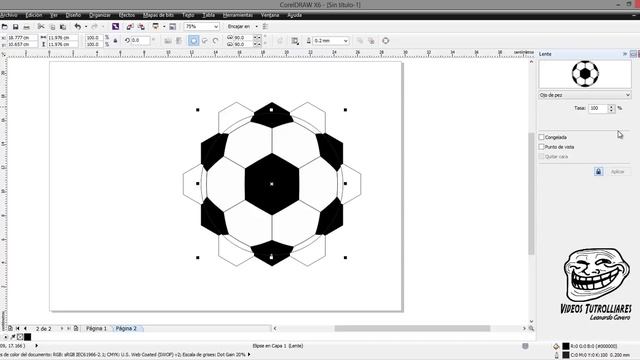Image resolution: width=640 pixels, height=360 pixels.
Task: Click the change direction icon
Action: [280, 40]
